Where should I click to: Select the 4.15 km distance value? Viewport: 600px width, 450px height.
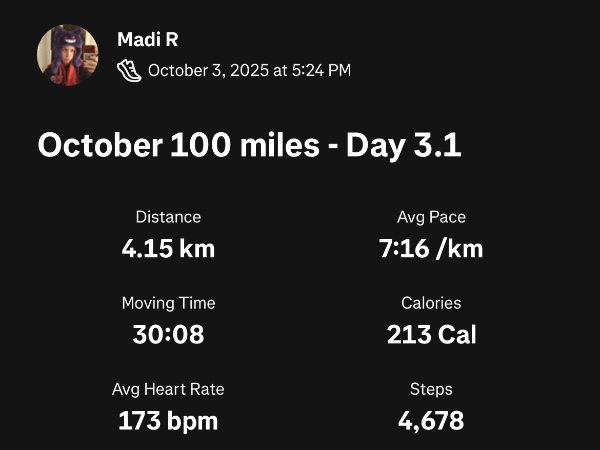(168, 248)
